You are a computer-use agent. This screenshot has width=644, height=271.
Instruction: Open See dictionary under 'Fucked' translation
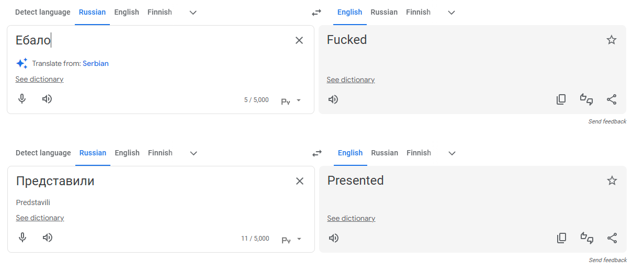click(351, 80)
